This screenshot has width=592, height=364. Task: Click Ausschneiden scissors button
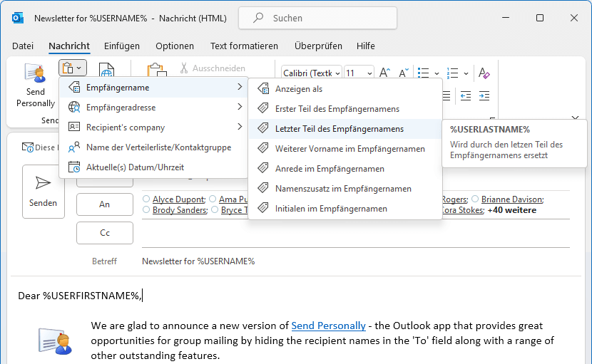click(213, 68)
